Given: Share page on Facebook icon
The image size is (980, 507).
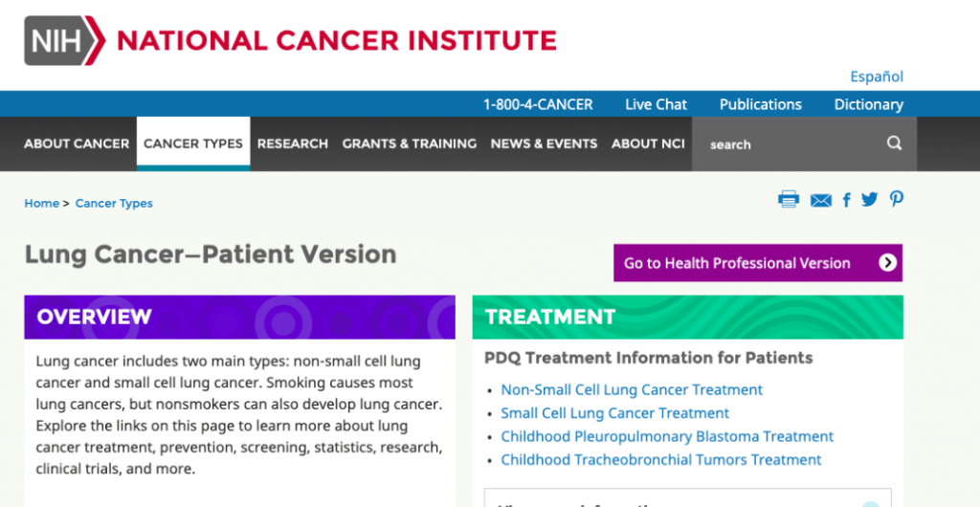Looking at the screenshot, I should pos(846,200).
